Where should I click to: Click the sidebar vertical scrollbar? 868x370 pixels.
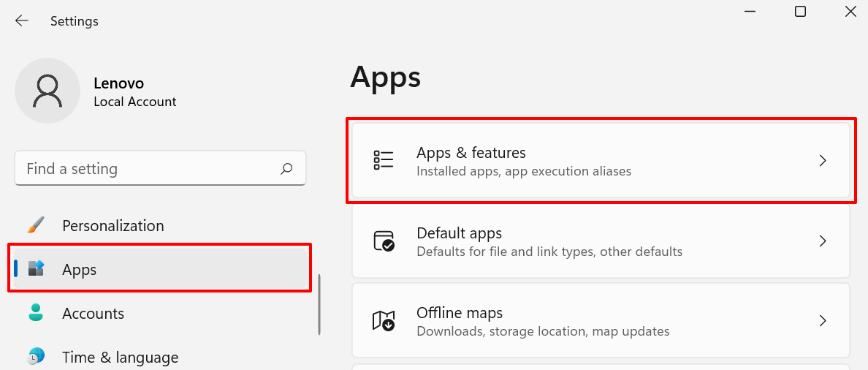319,304
